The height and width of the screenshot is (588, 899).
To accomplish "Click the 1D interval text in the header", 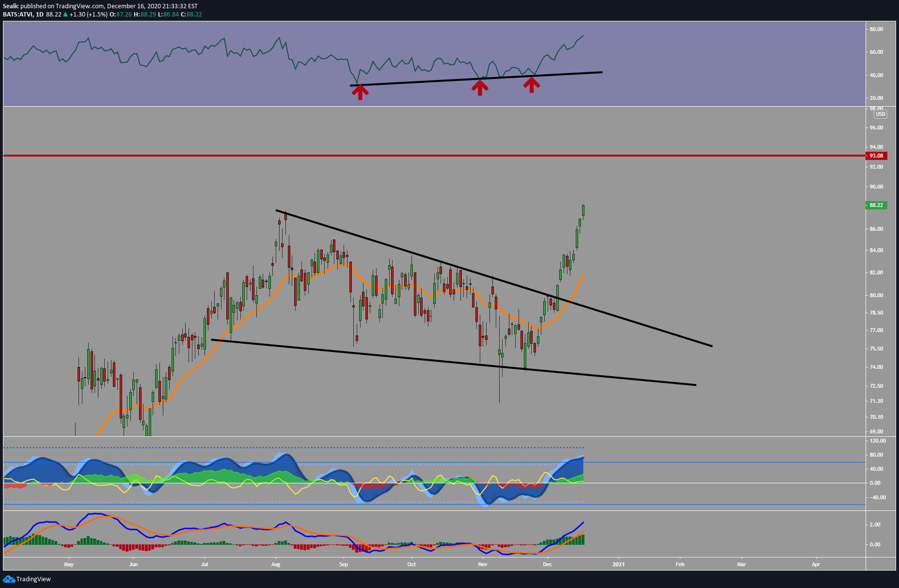I will tap(40, 15).
